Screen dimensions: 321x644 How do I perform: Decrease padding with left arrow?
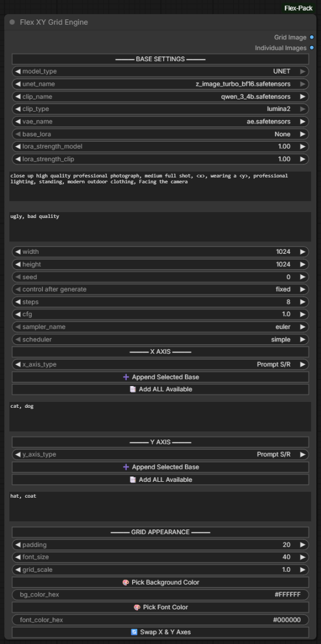(18, 545)
